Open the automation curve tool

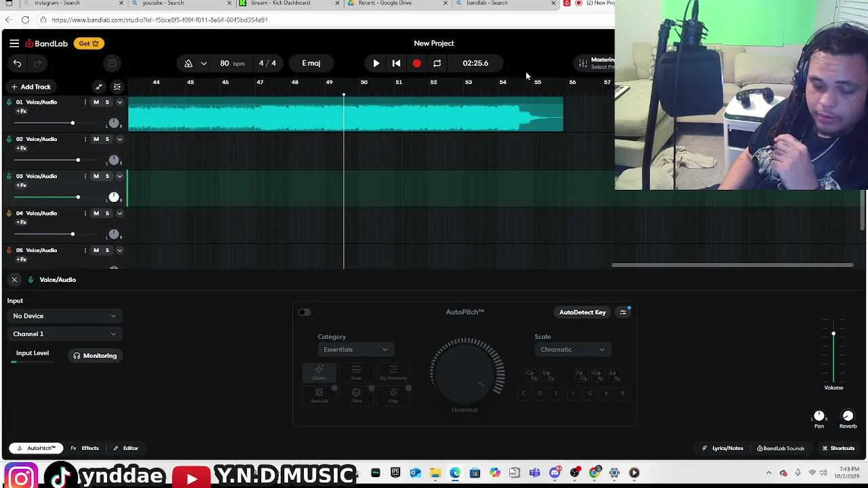[x=99, y=87]
